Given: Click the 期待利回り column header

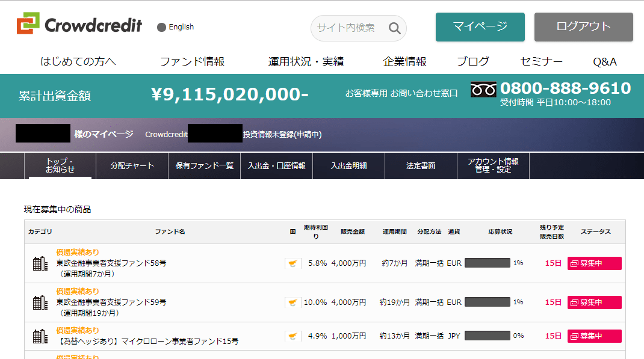Looking at the screenshot, I should point(316,232).
